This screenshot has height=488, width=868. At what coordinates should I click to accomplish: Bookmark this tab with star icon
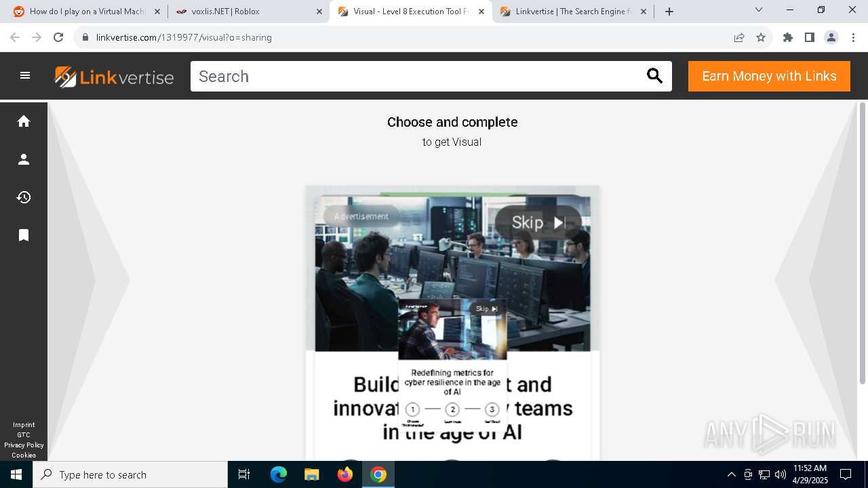pos(761,37)
